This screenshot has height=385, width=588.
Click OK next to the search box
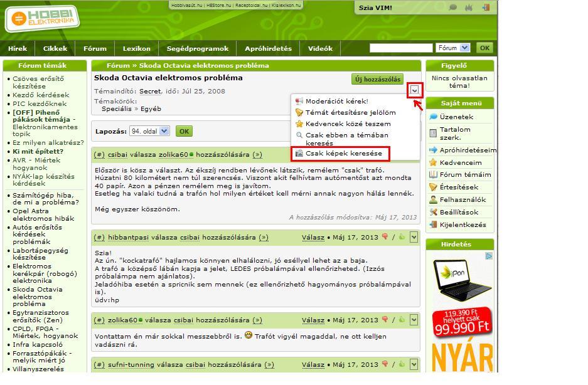(x=485, y=48)
